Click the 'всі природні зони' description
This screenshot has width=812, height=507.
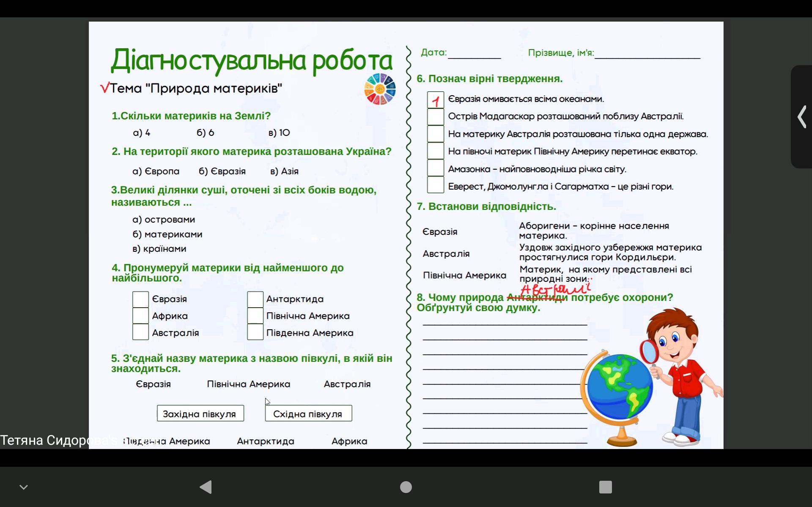(606, 274)
